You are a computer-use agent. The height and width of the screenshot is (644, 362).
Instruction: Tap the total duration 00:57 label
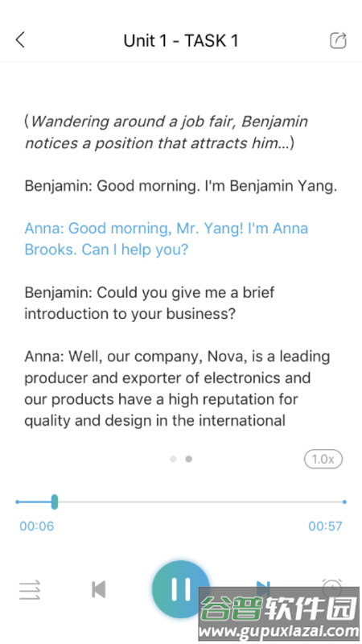coord(325,526)
